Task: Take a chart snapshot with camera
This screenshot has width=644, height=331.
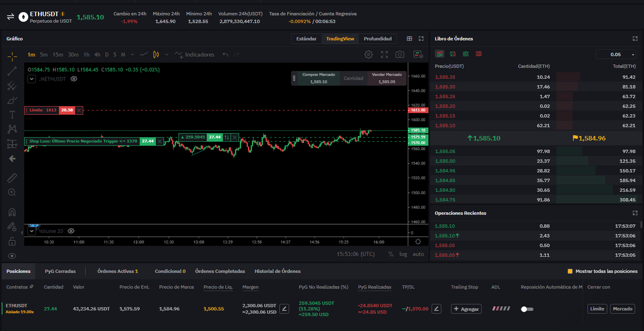Action: pyautogui.click(x=400, y=55)
